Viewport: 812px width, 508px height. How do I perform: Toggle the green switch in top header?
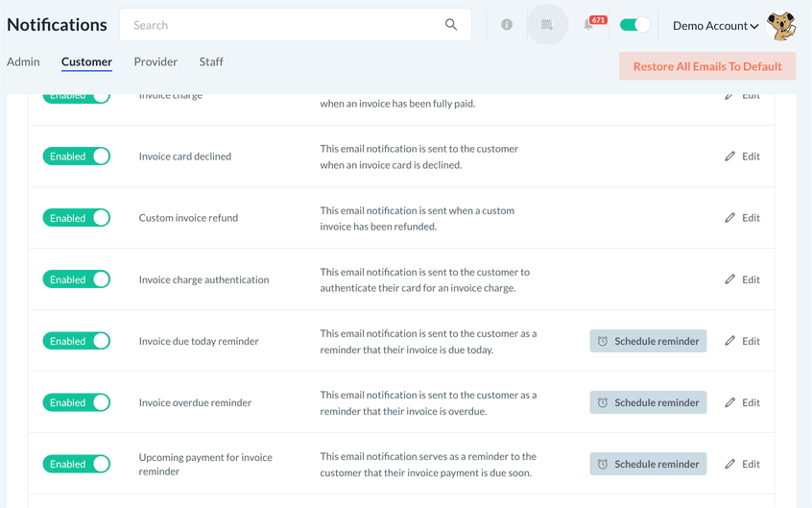click(x=634, y=25)
